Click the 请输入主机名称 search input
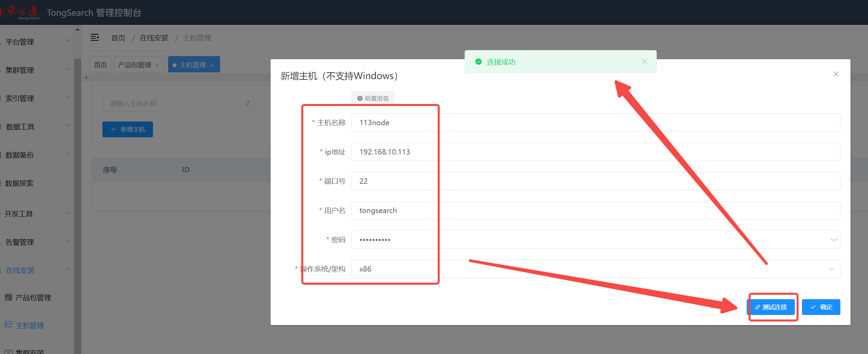The width and height of the screenshot is (868, 354). 178,103
